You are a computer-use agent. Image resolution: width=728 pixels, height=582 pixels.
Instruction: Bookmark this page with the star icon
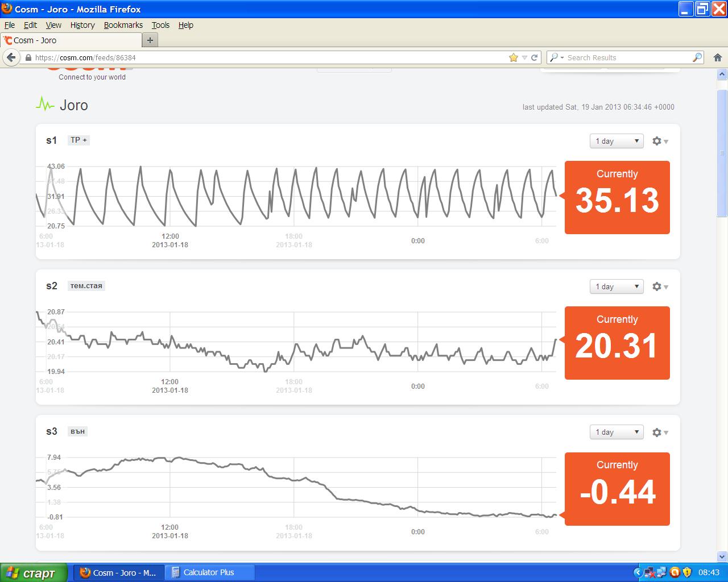click(514, 57)
